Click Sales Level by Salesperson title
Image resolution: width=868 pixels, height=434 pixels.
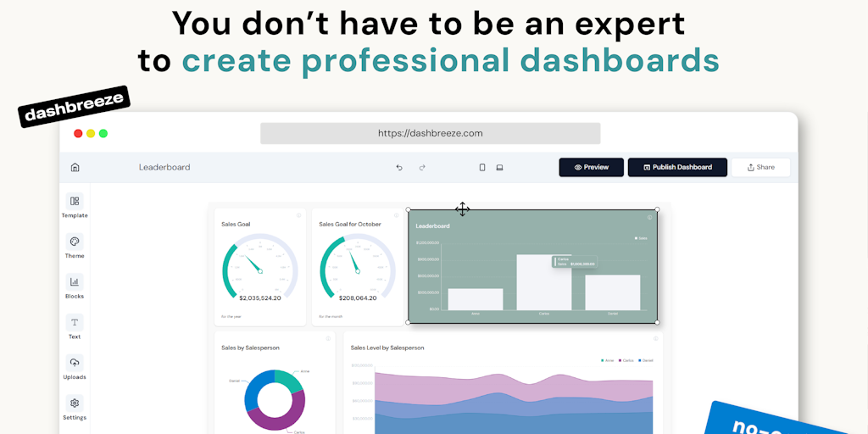387,348
